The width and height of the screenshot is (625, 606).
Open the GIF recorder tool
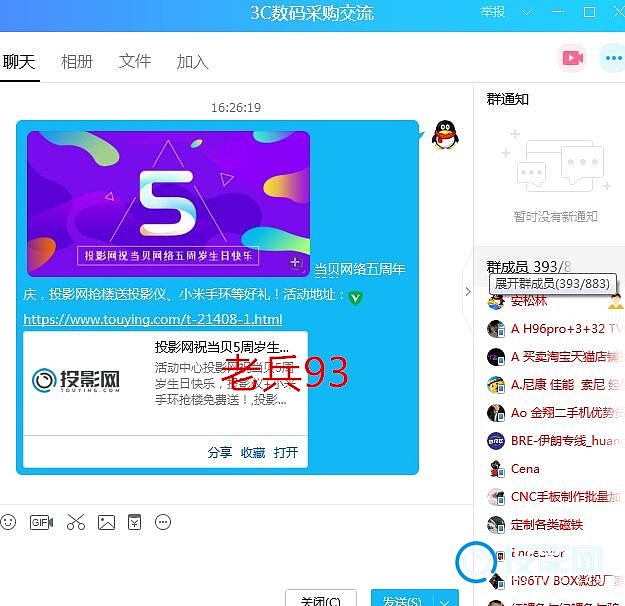pyautogui.click(x=41, y=522)
